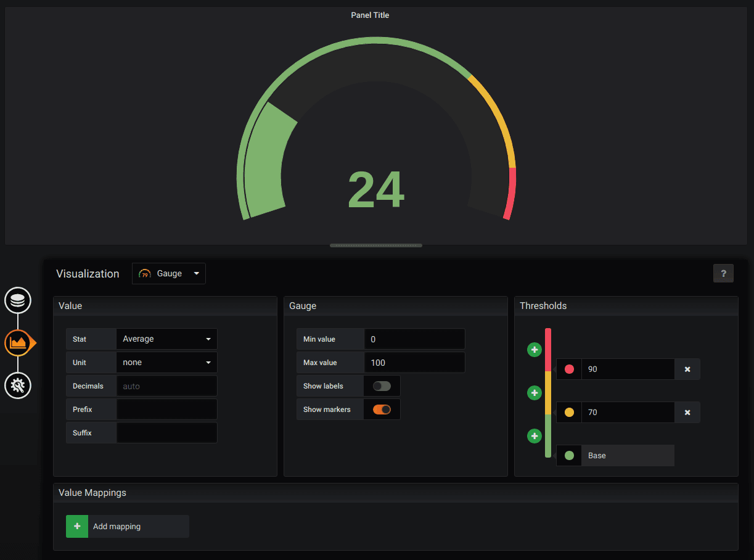Open the Gauge visualization type dropdown

click(169, 274)
